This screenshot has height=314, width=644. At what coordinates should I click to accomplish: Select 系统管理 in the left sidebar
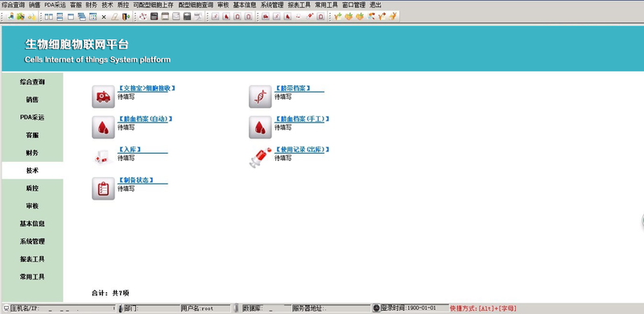(x=32, y=242)
